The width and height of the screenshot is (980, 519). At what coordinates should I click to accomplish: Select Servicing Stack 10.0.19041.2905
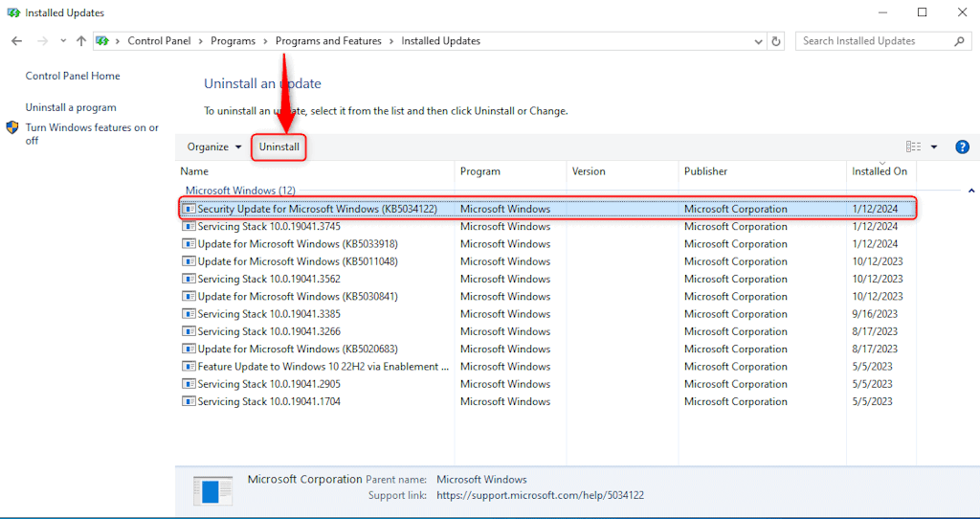547,384
